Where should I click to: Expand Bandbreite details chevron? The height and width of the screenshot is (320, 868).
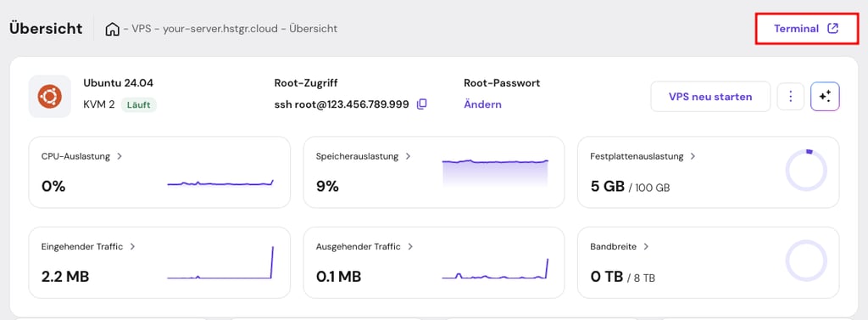[x=645, y=246]
